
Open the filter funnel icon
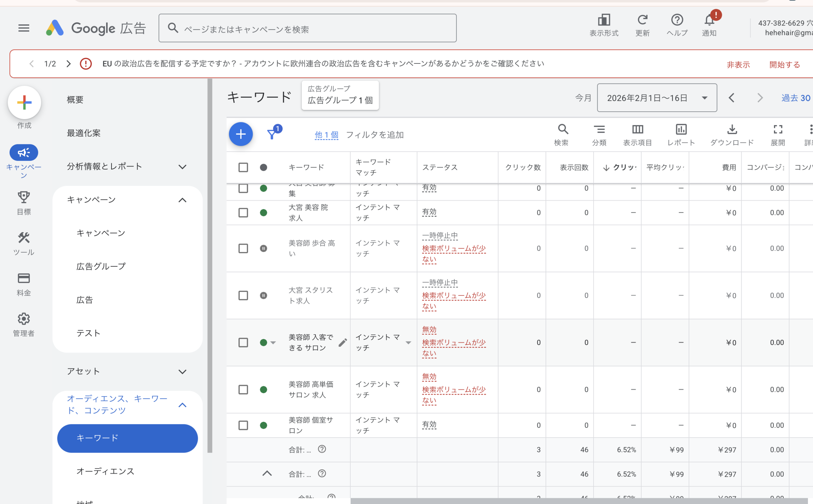click(272, 134)
